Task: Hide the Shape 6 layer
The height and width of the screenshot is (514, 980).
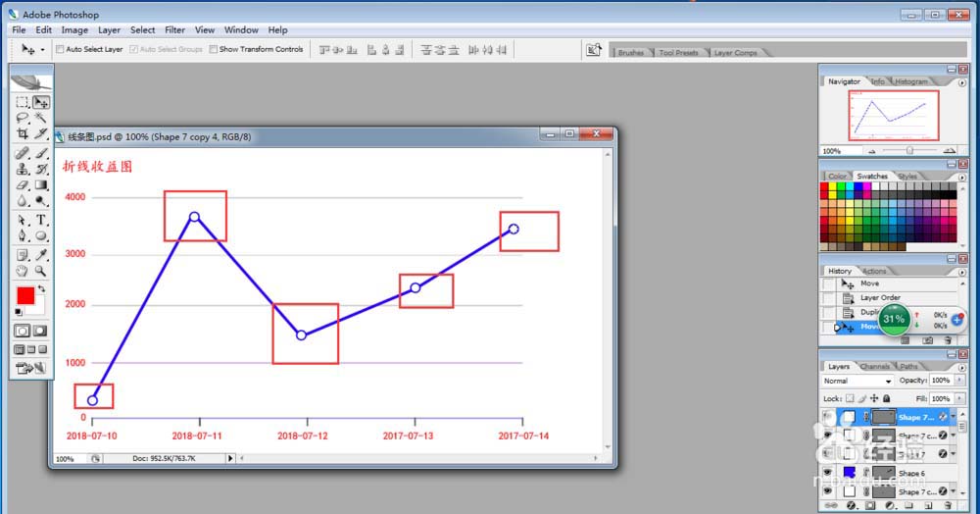Action: point(827,473)
